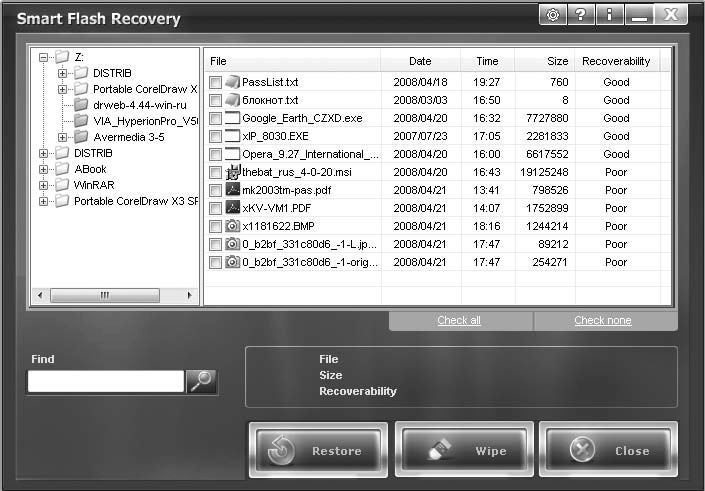Click the Google_Earth_CZXD.exe file icon
Image resolution: width=705 pixels, height=491 pixels.
click(x=232, y=118)
